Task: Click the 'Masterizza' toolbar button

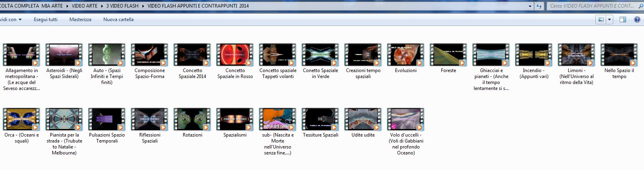Action: (80, 20)
